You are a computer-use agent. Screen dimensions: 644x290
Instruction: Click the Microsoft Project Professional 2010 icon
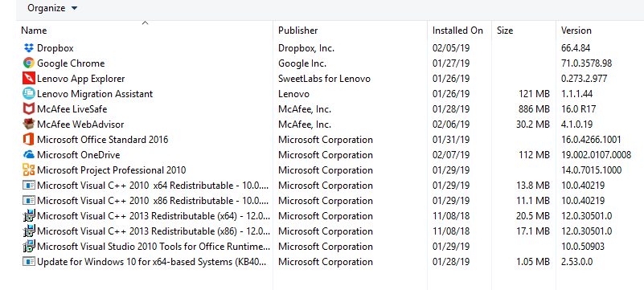click(x=28, y=170)
